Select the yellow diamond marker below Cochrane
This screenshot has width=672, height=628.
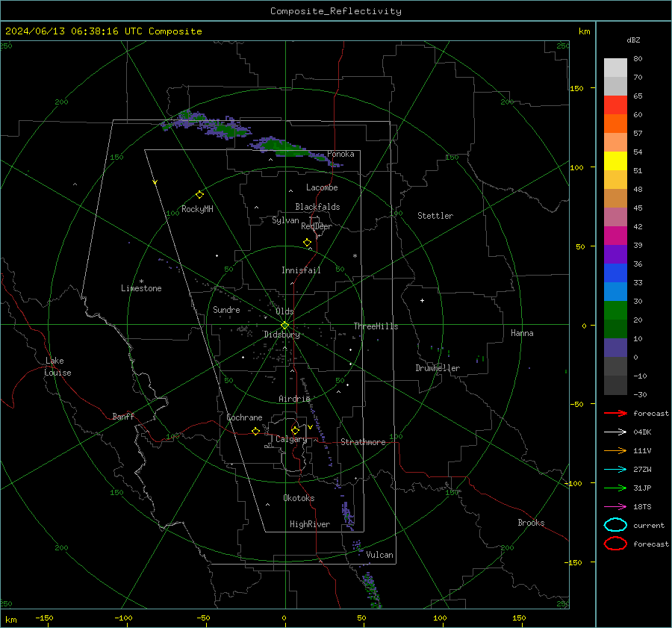256,431
